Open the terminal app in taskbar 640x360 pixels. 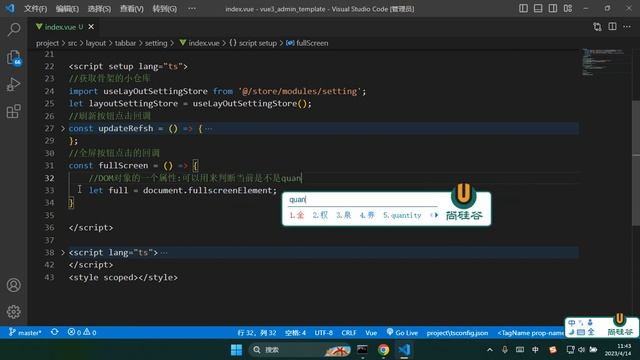coord(362,350)
